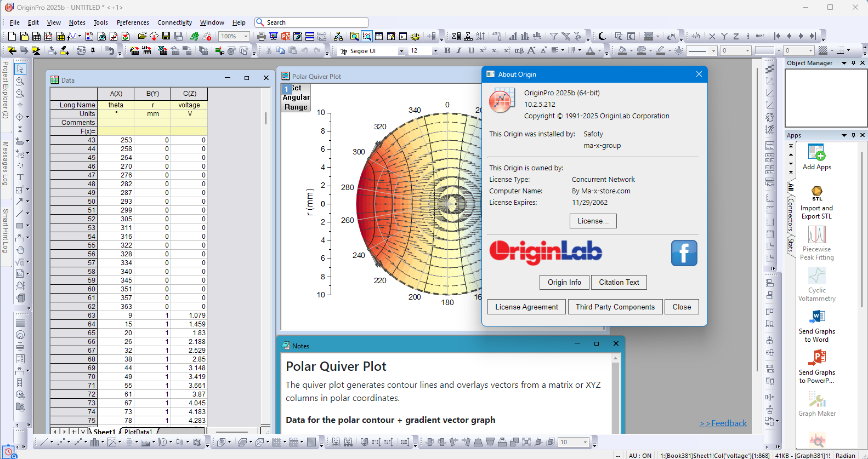Apply Italic formatting
Screen dimensions: 868x459
coord(459,50)
